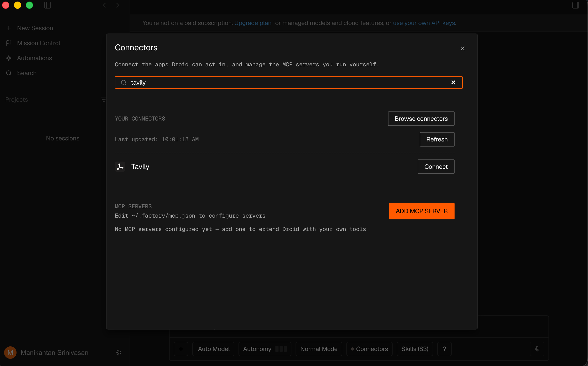Click the user avatar M
This screenshot has width=588, height=366.
tap(10, 352)
